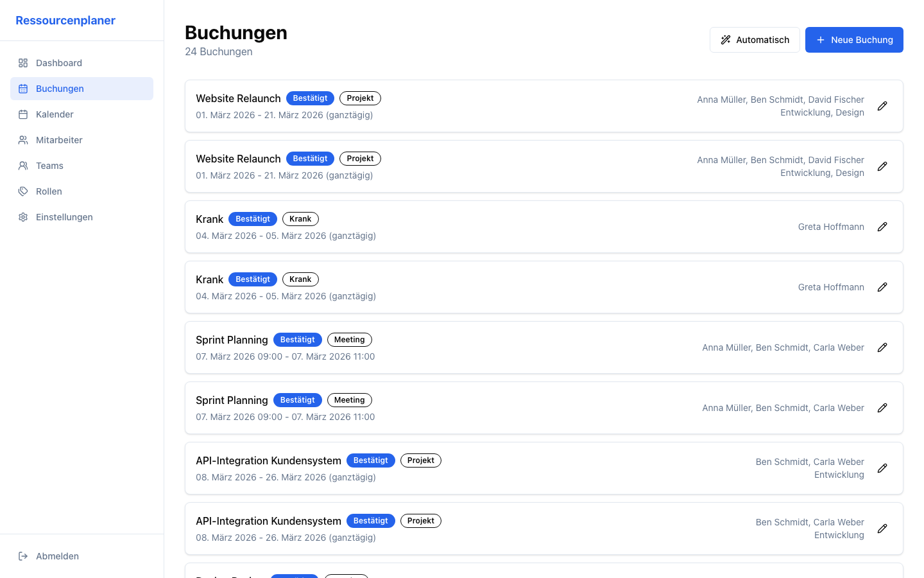Click the Ressourcenplaner title link
This screenshot has width=924, height=578.
point(65,20)
